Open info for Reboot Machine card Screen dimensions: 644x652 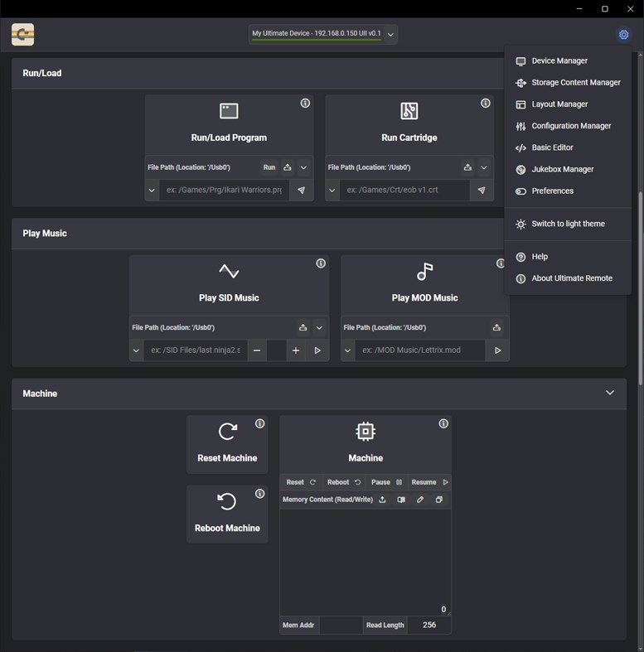(x=259, y=493)
